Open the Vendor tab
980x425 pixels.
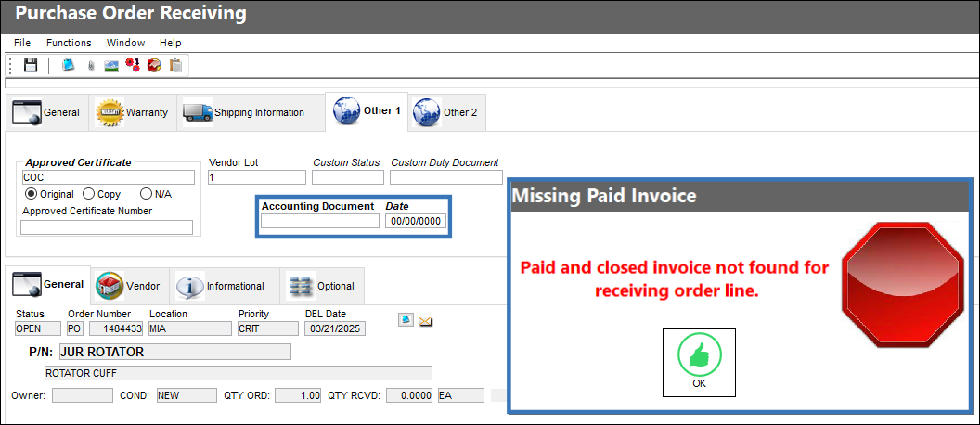129,286
